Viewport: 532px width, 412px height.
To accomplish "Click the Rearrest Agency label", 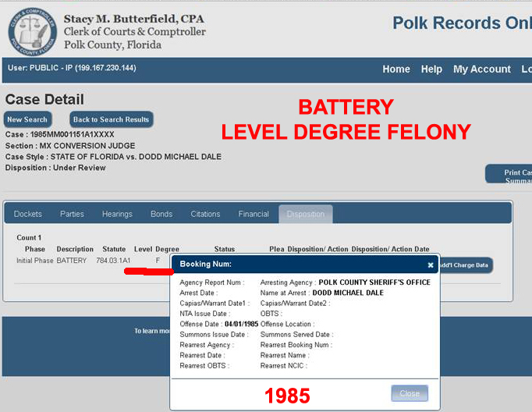I will point(207,345).
